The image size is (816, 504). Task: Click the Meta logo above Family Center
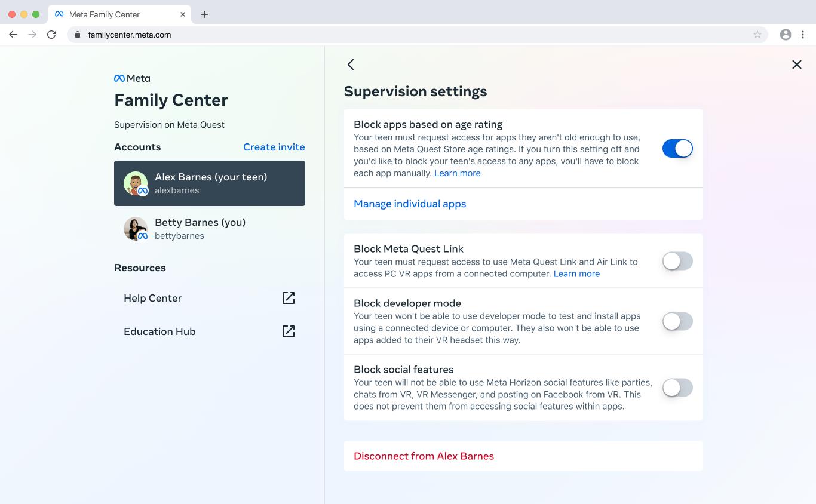coord(132,78)
